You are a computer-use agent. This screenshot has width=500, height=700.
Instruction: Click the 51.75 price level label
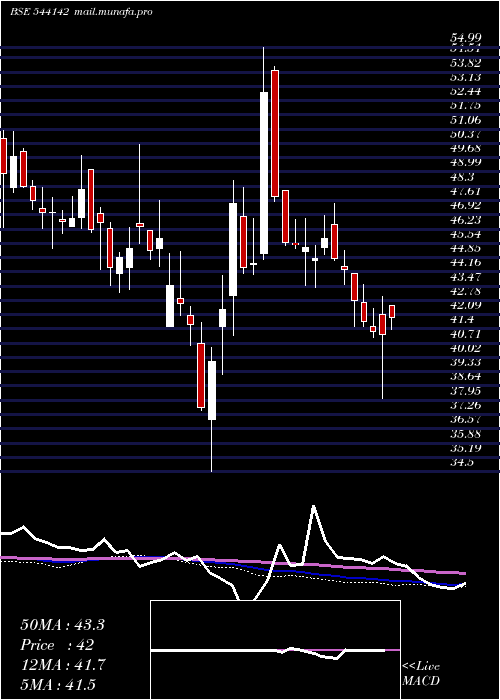(465, 106)
